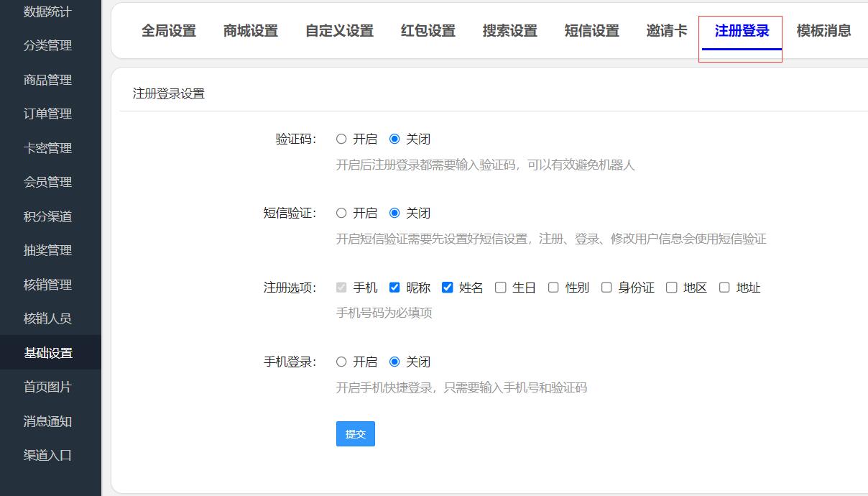Turn on 短信验证 with 开启

point(341,213)
